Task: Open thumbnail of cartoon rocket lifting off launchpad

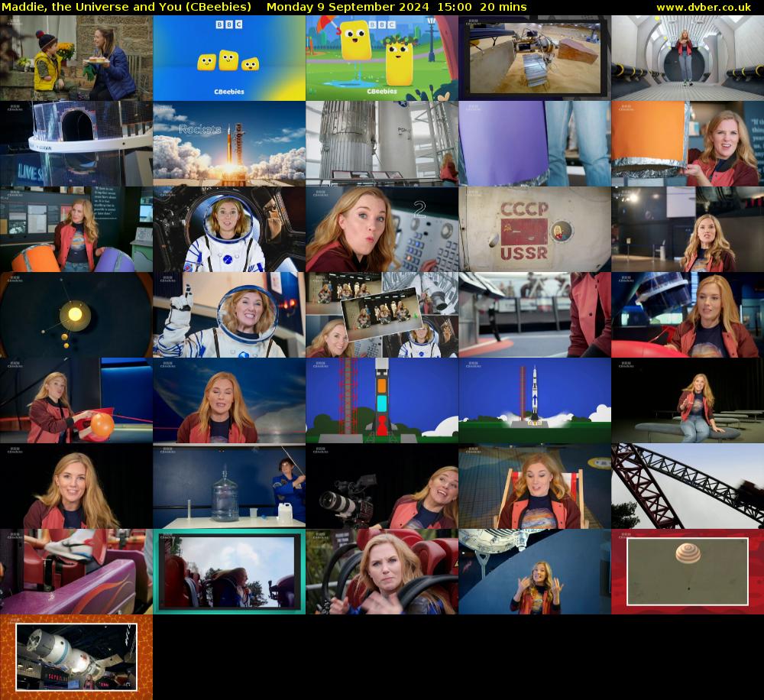Action: (535, 400)
